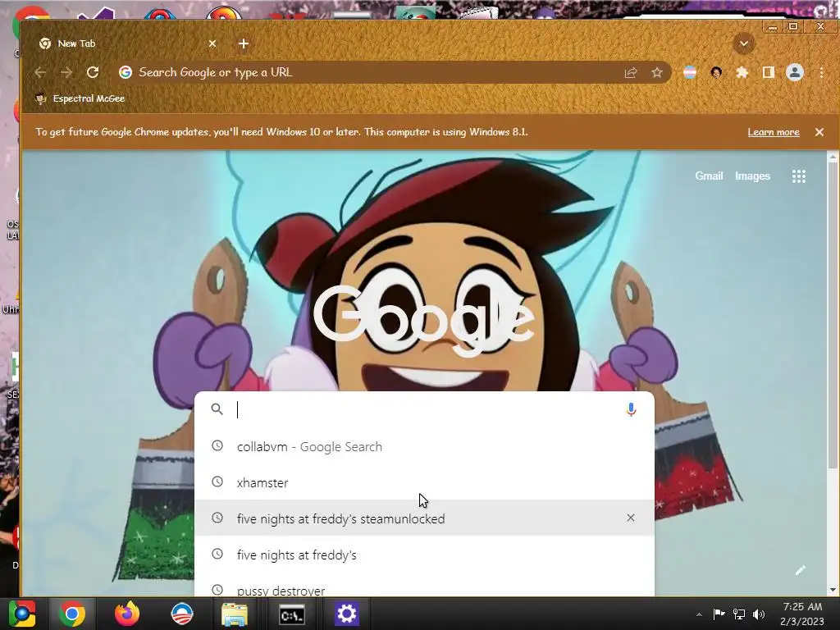Open File Explorer from the taskbar
The image size is (840, 630).
(235, 614)
